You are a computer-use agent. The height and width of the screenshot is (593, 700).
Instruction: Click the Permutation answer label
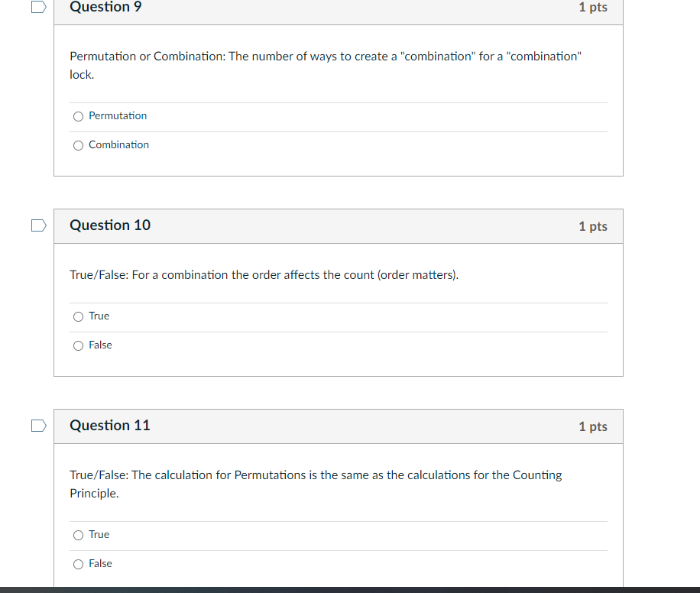[117, 115]
